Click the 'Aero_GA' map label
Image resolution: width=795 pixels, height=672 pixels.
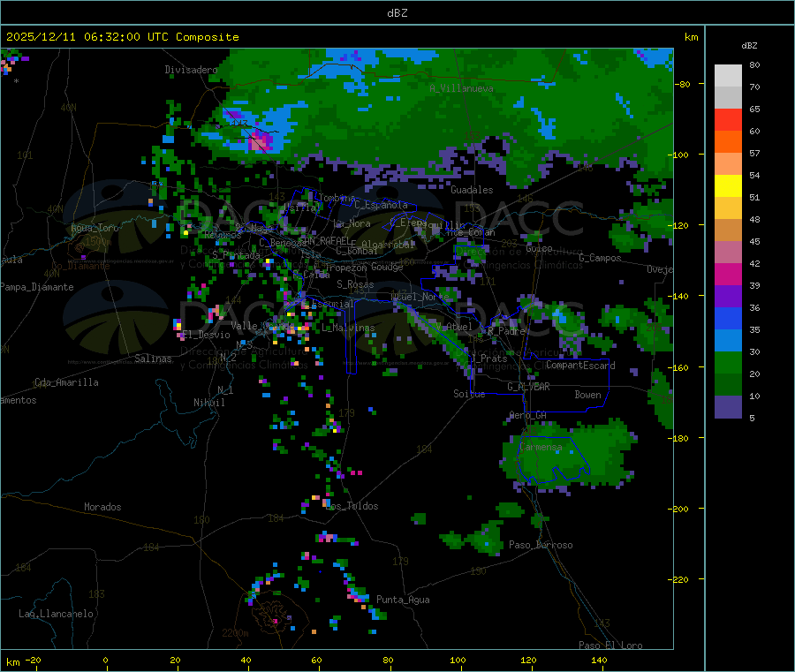pyautogui.click(x=528, y=415)
